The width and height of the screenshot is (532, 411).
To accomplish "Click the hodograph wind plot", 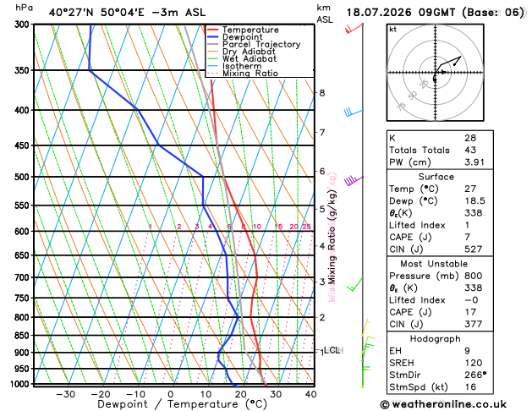I will [436, 73].
